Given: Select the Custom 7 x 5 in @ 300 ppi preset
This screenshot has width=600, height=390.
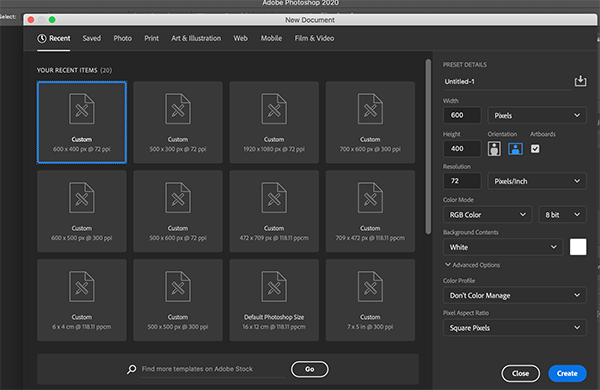Looking at the screenshot, I should pyautogui.click(x=370, y=300).
